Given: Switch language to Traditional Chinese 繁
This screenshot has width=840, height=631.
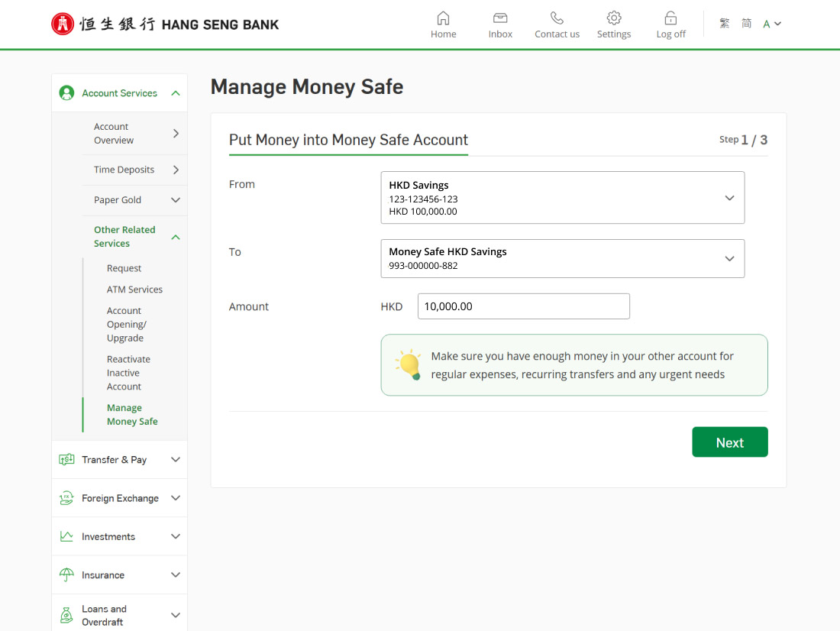Looking at the screenshot, I should tap(724, 24).
